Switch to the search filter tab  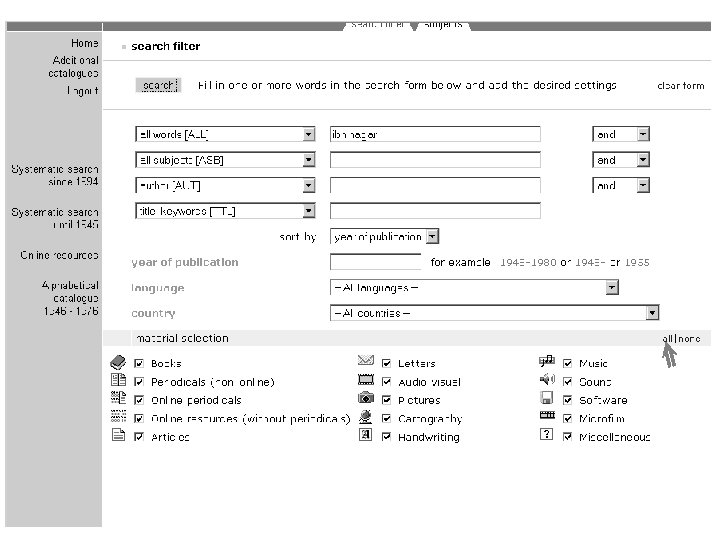[x=378, y=25]
